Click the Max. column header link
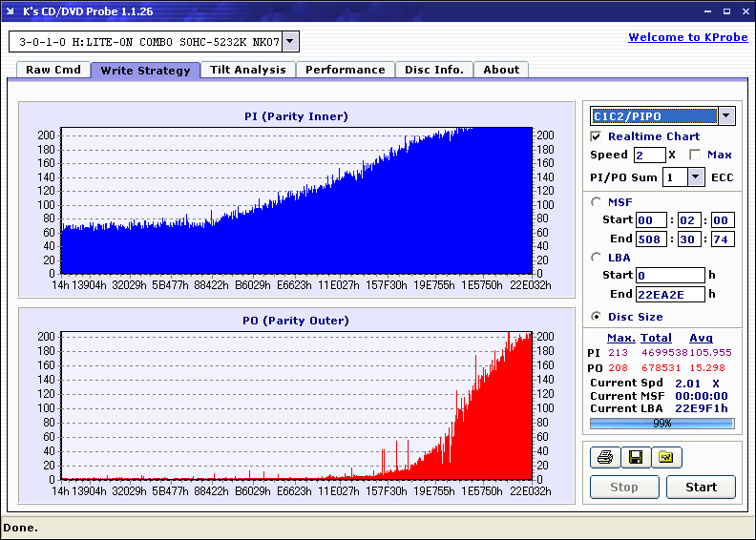The image size is (756, 540). pos(621,338)
